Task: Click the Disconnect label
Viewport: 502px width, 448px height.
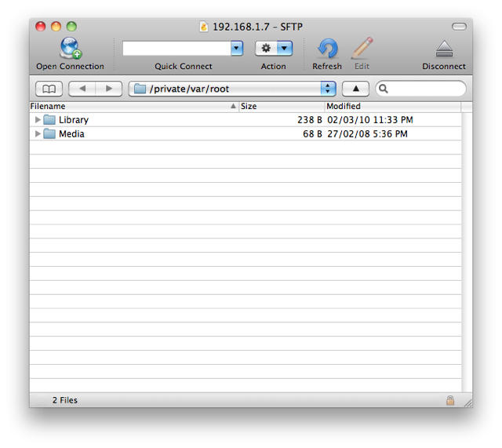Action: (444, 66)
